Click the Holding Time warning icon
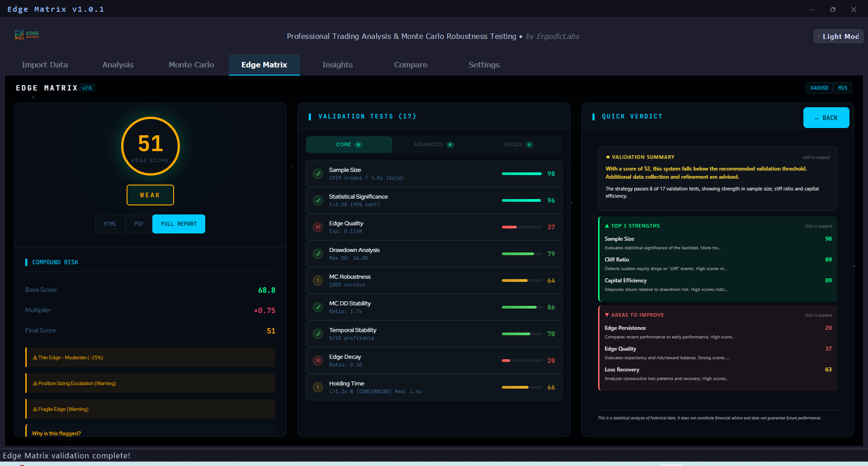 [318, 387]
